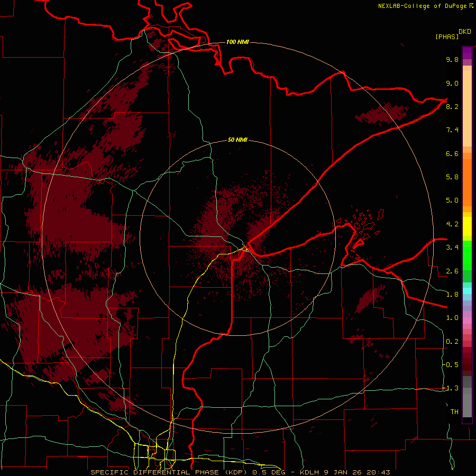Select the 50 NMI range ring label
Viewport: 476px width, 476px height.
(x=237, y=140)
